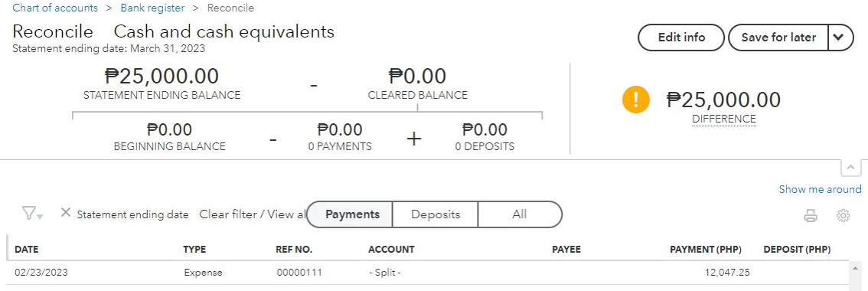
Task: Switch to the Deposits tab
Action: pyautogui.click(x=435, y=214)
